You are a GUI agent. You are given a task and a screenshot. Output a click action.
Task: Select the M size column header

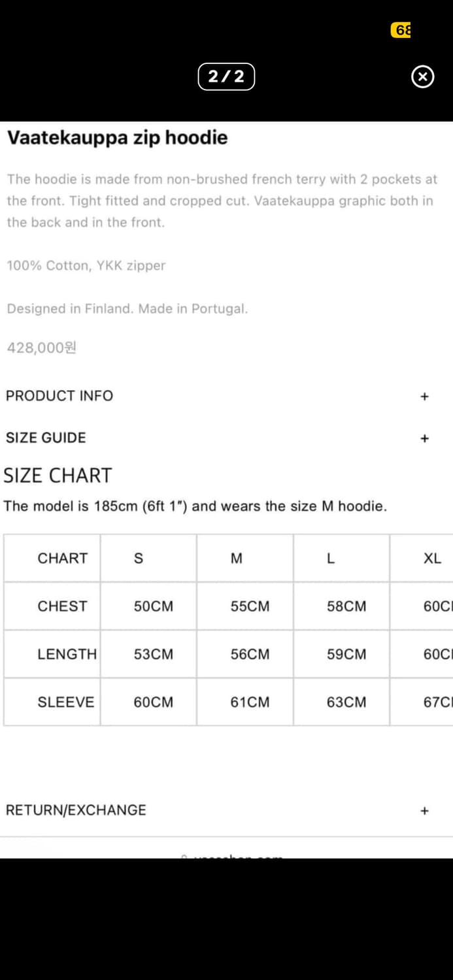pyautogui.click(x=237, y=559)
